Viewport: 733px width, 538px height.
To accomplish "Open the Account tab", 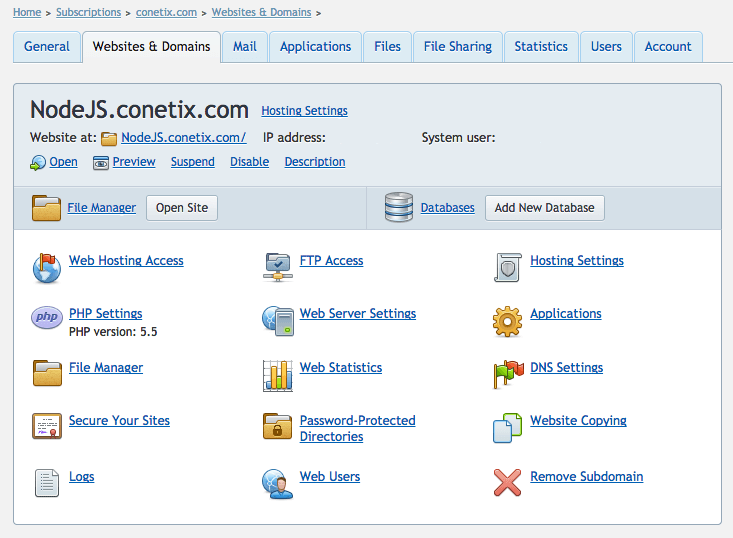I will pyautogui.click(x=668, y=47).
